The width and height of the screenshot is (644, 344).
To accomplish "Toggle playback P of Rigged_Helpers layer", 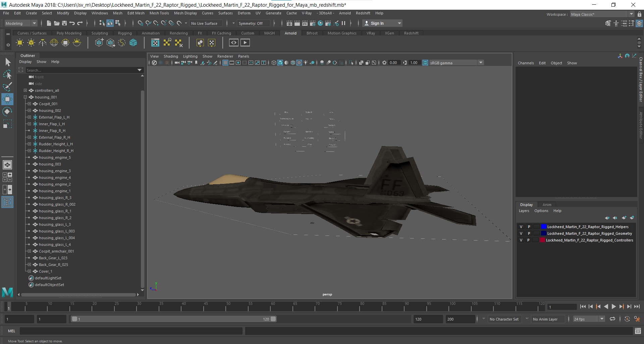I will [x=529, y=227].
